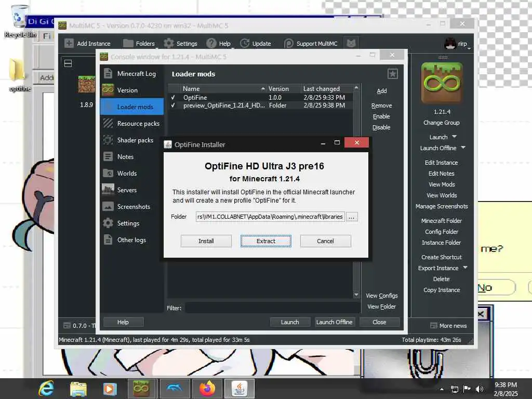Click the Help question mark icon
This screenshot has height=399, width=532.
click(x=211, y=43)
